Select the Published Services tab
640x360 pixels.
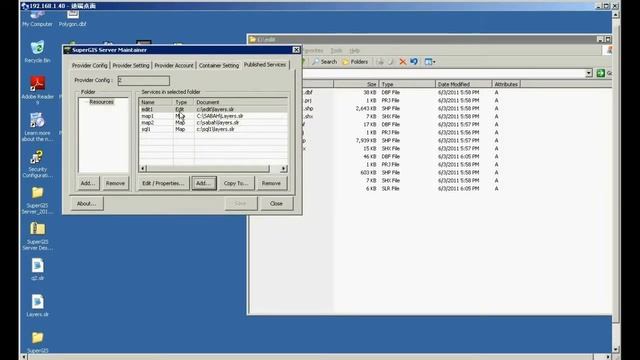click(265, 64)
